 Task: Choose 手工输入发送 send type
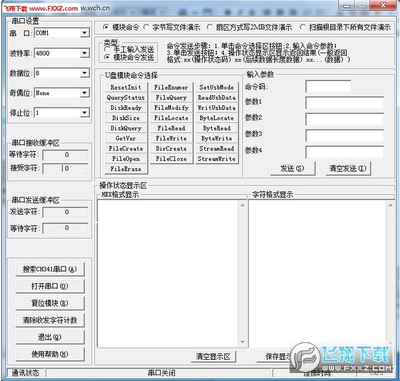[x=107, y=49]
